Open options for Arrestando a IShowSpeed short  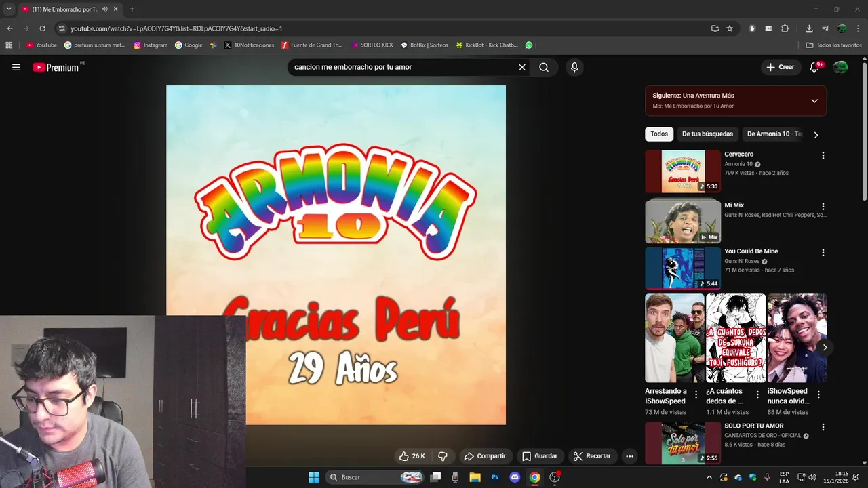[x=696, y=394]
